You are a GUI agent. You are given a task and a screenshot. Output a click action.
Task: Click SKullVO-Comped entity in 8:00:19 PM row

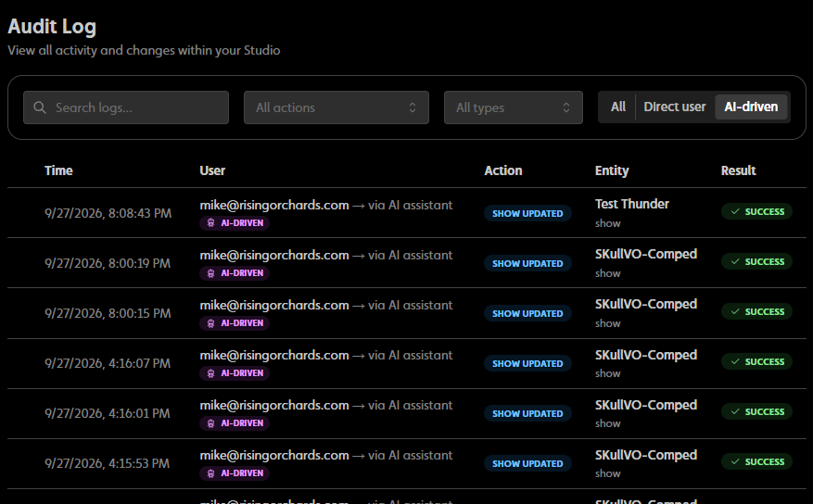coord(646,255)
